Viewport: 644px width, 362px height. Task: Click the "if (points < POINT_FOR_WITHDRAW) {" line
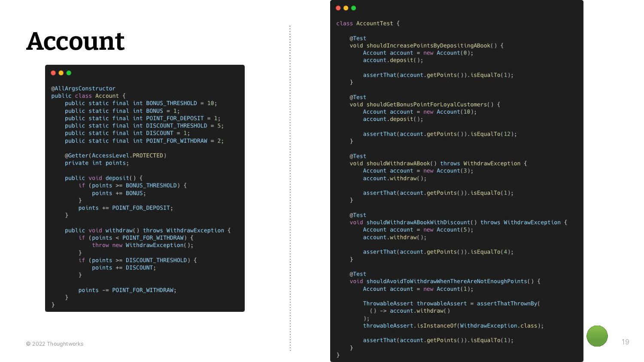click(x=136, y=238)
